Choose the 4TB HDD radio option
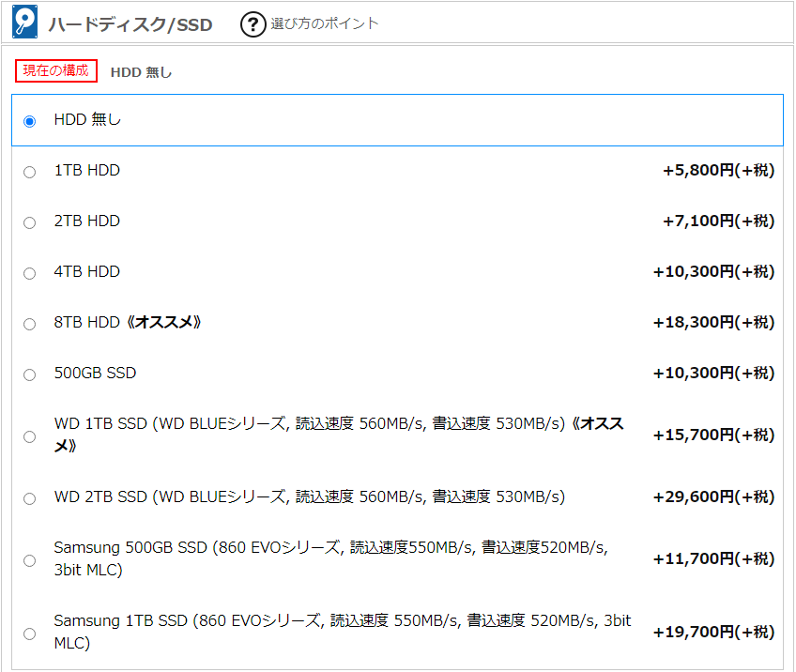This screenshot has height=672, width=796. point(29,273)
